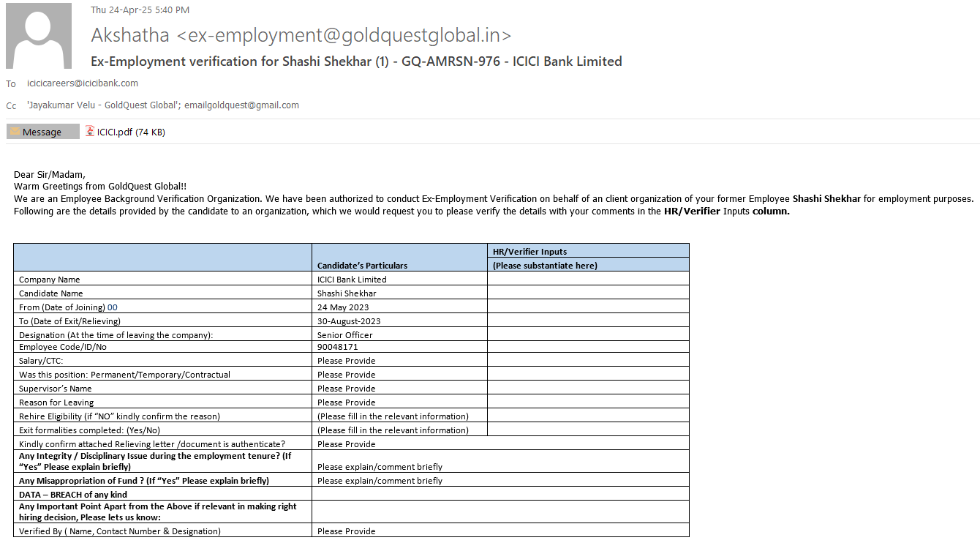Click the 'Company Name' row label

(x=50, y=280)
